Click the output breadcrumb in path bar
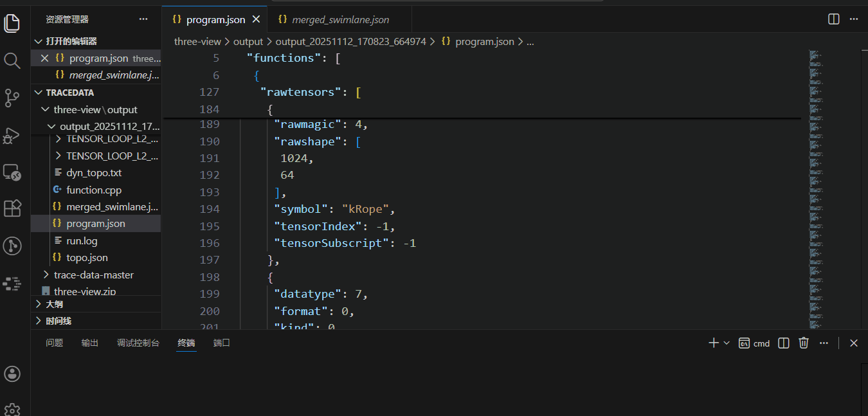868x416 pixels. tap(248, 41)
